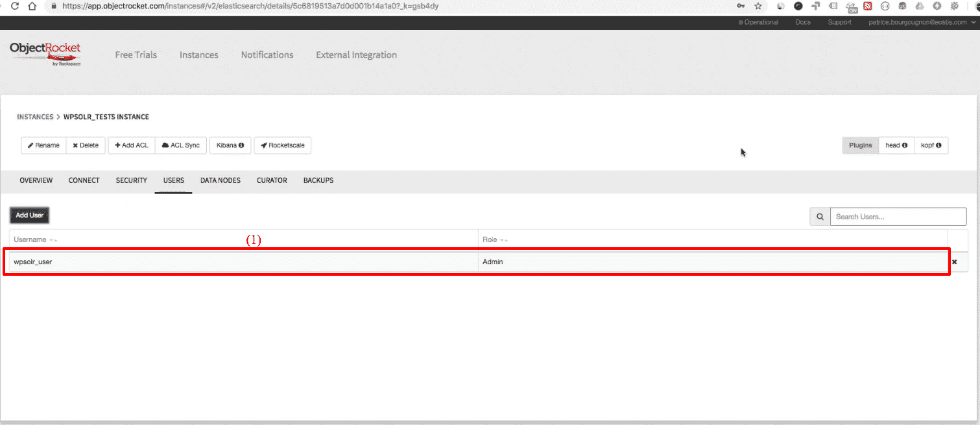Click the search magnifier icon beside Search Users
Viewport: 980px width, 425px height.
[x=820, y=217]
